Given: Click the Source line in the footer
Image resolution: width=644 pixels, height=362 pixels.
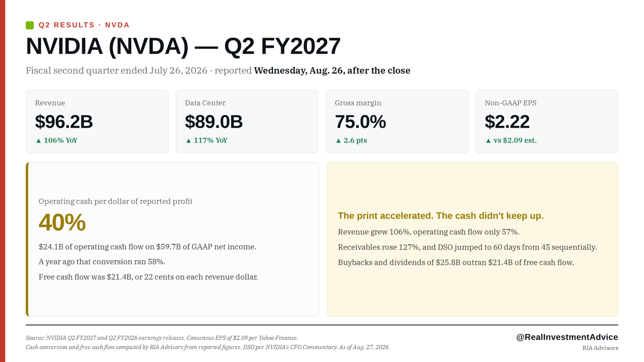Looking at the screenshot, I should [x=162, y=338].
